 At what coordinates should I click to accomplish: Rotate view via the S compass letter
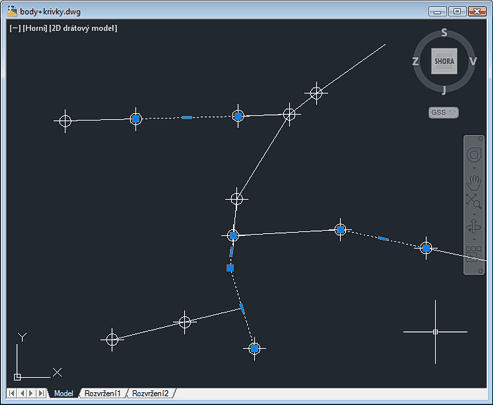(x=444, y=32)
